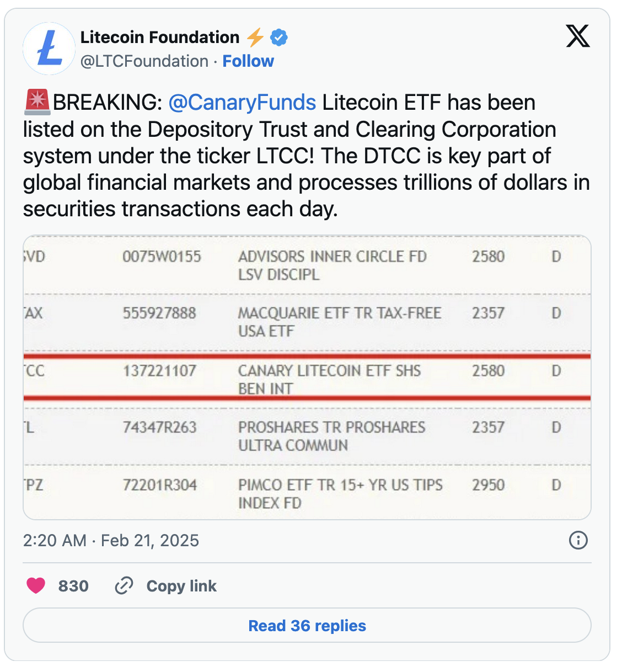Open the @CanaryFunds mention link
Screen dimensions: 622x672
click(x=242, y=102)
